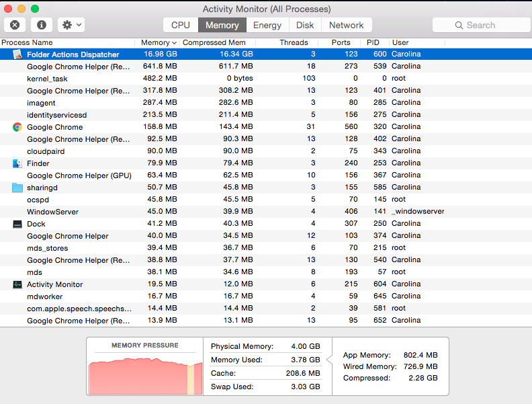This screenshot has width=532, height=404.
Task: Select the Memory tab
Action: 222,25
